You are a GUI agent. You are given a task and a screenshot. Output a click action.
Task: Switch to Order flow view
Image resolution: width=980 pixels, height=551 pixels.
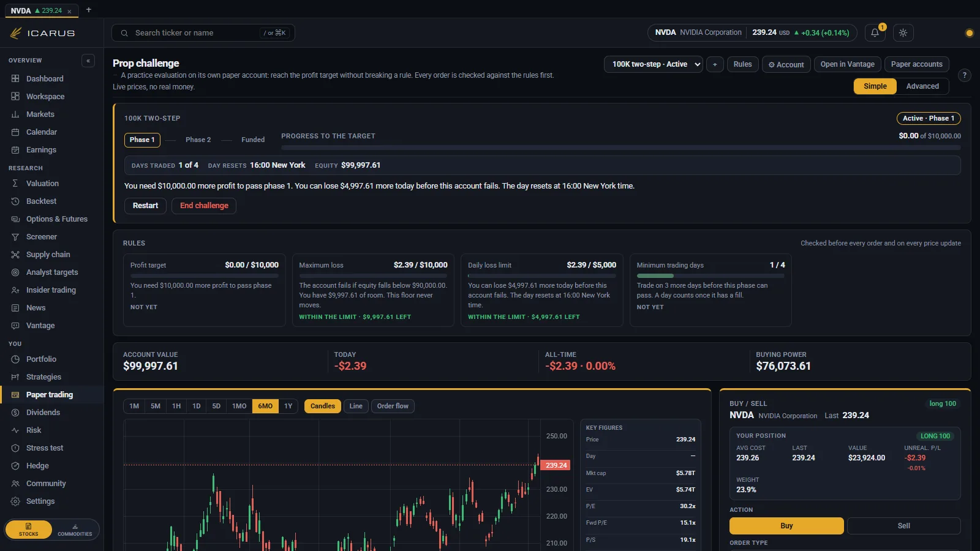[393, 406]
